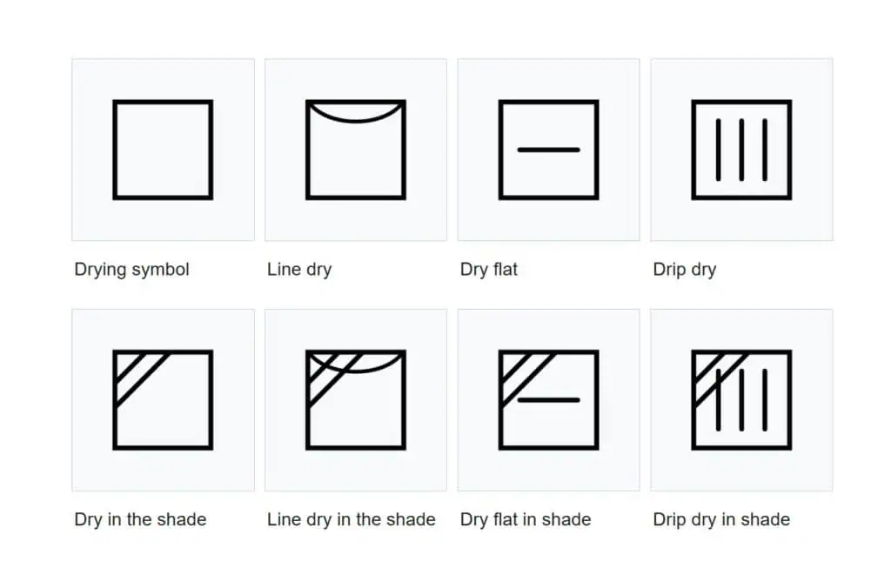Click the 'Dry flat in shade' caption
The width and height of the screenshot is (891, 588).
[526, 519]
